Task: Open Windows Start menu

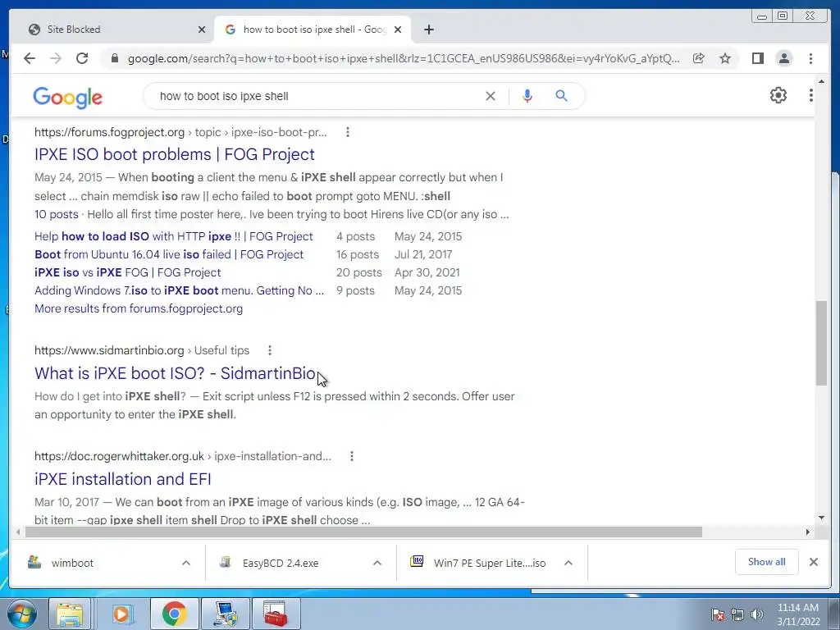Action: [x=21, y=614]
